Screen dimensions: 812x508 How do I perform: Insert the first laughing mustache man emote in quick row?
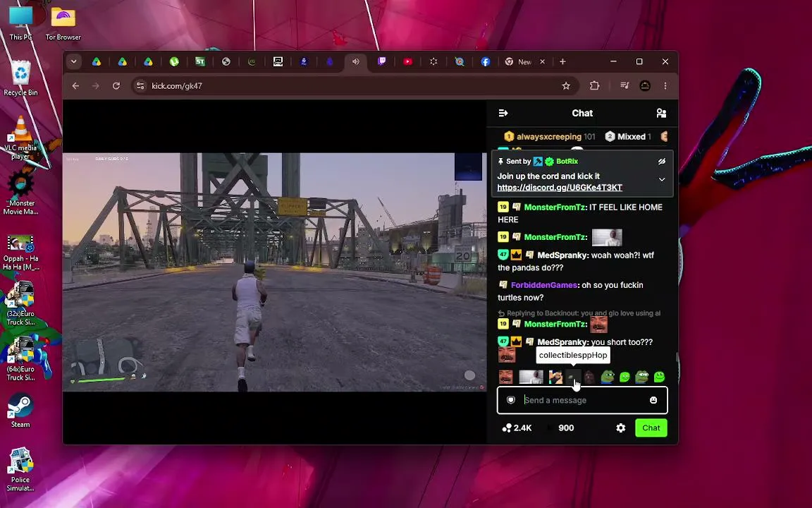505,377
